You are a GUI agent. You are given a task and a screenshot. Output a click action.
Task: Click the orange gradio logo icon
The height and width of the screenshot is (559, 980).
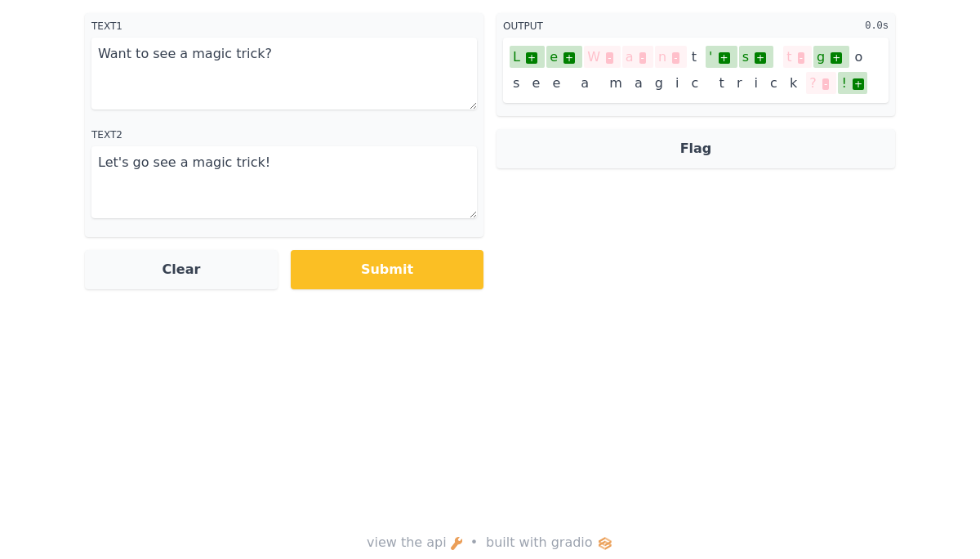605,543
